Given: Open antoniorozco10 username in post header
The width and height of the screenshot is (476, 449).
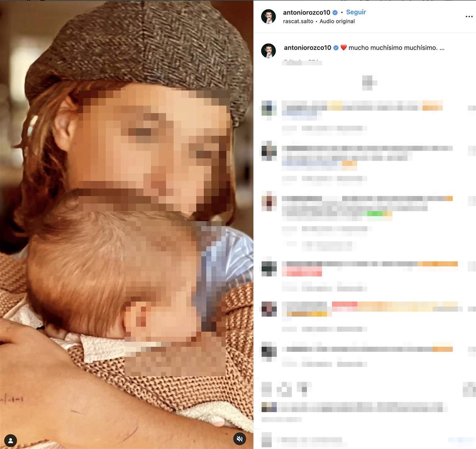Looking at the screenshot, I should [306, 12].
